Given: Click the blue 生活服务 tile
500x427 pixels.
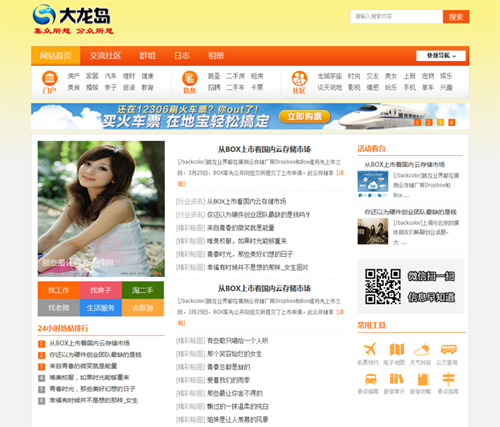Looking at the screenshot, I should [101, 307].
